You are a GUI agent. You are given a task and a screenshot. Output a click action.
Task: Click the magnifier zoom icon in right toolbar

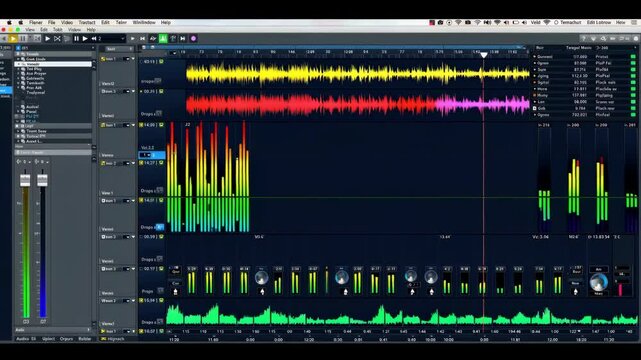(603, 38)
